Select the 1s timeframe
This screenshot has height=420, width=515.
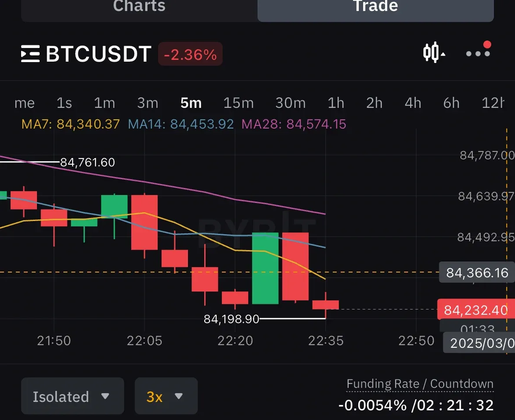click(64, 103)
